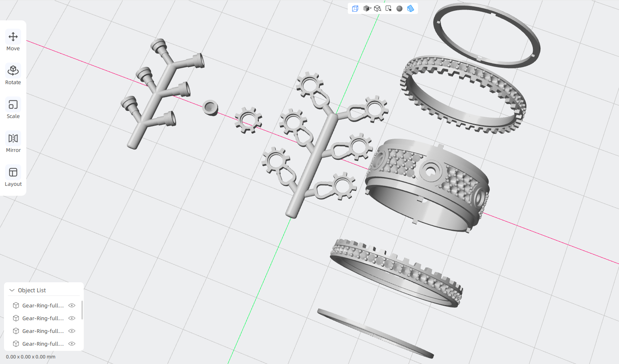Select the small round cap model
The image size is (619, 364).
point(210,108)
